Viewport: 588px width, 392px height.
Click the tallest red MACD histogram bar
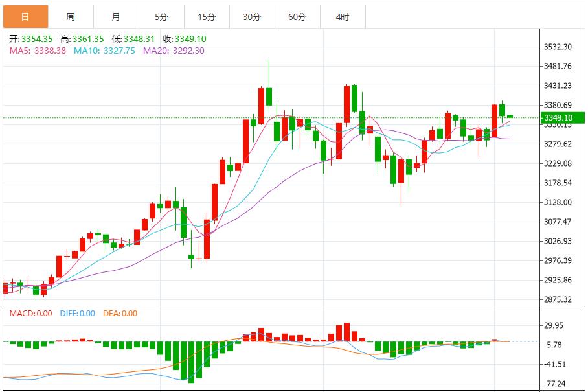point(347,332)
